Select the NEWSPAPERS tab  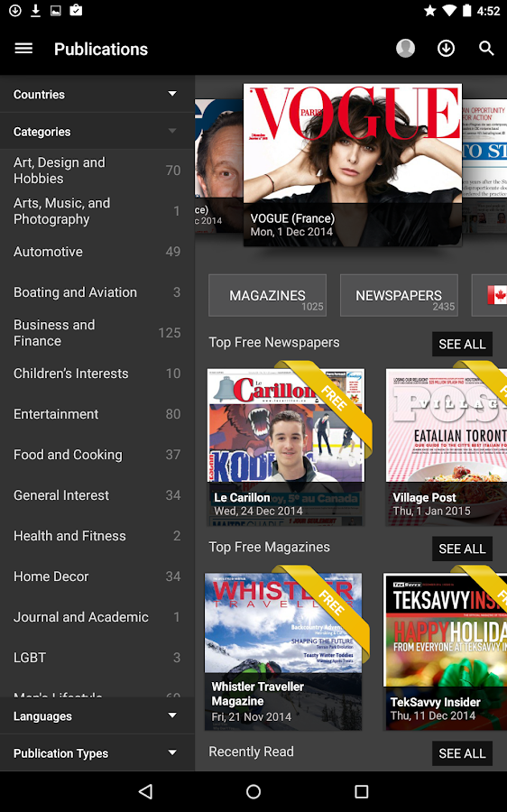tap(399, 295)
